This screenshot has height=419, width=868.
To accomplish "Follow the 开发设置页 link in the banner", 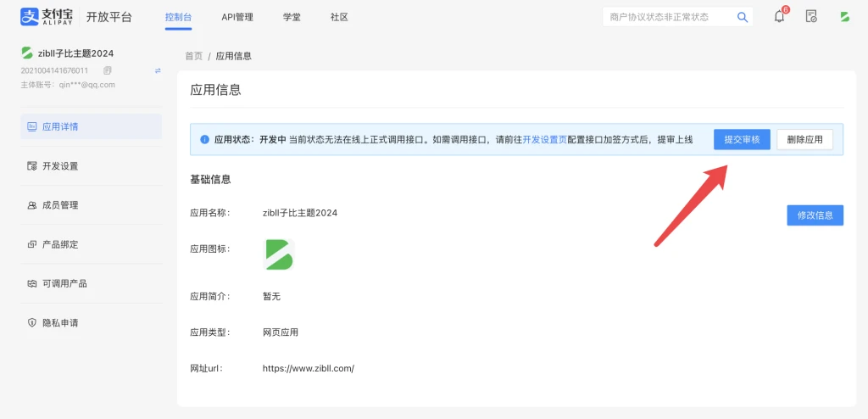I will coord(544,140).
